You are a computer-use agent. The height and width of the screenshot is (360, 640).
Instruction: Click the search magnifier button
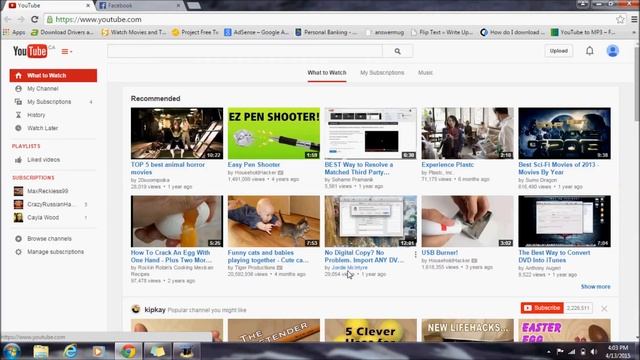[398, 51]
